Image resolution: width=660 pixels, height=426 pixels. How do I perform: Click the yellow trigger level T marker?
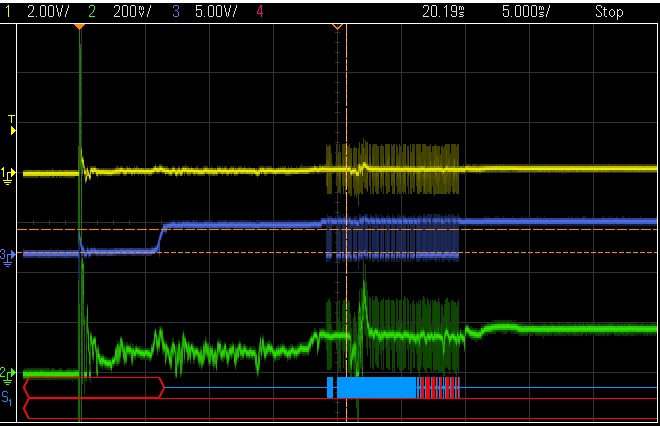point(12,125)
